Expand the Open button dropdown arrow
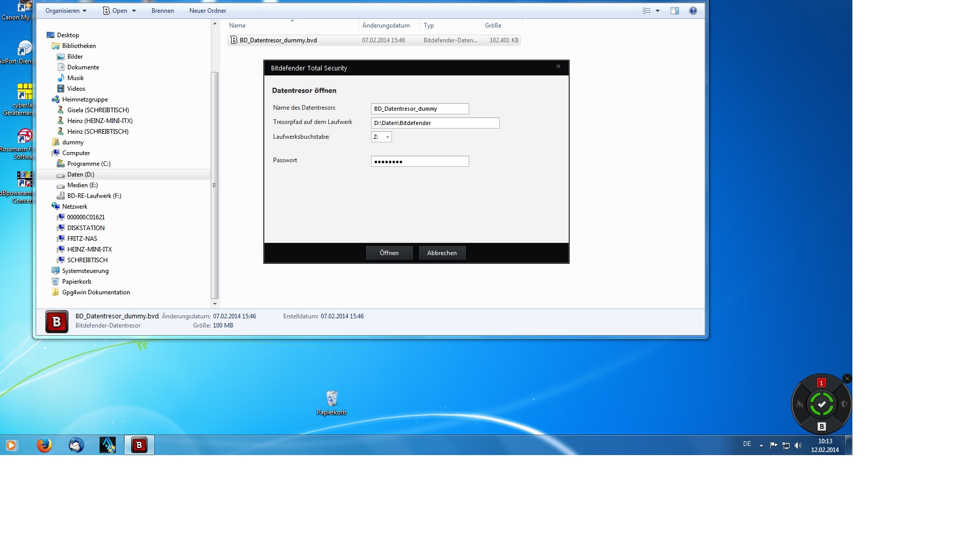 (134, 11)
